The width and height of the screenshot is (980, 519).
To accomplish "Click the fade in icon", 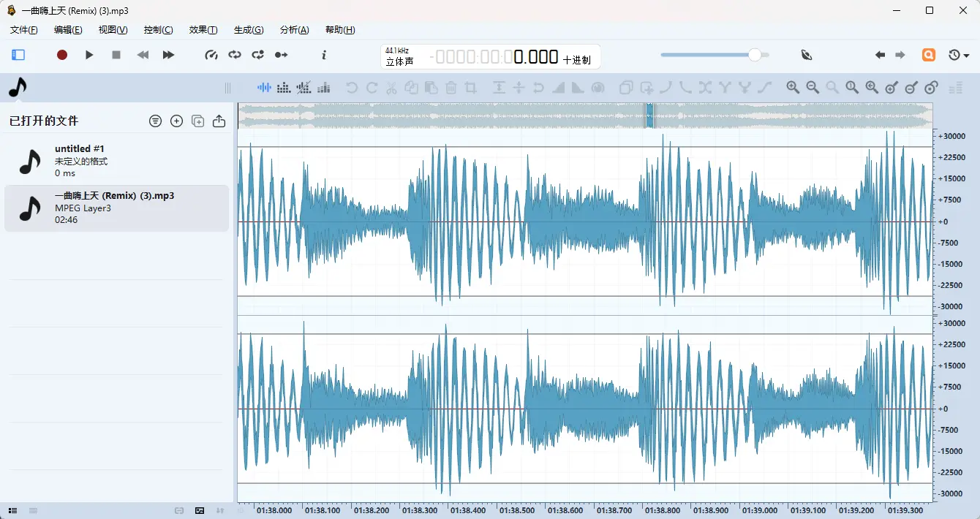I will coord(558,88).
